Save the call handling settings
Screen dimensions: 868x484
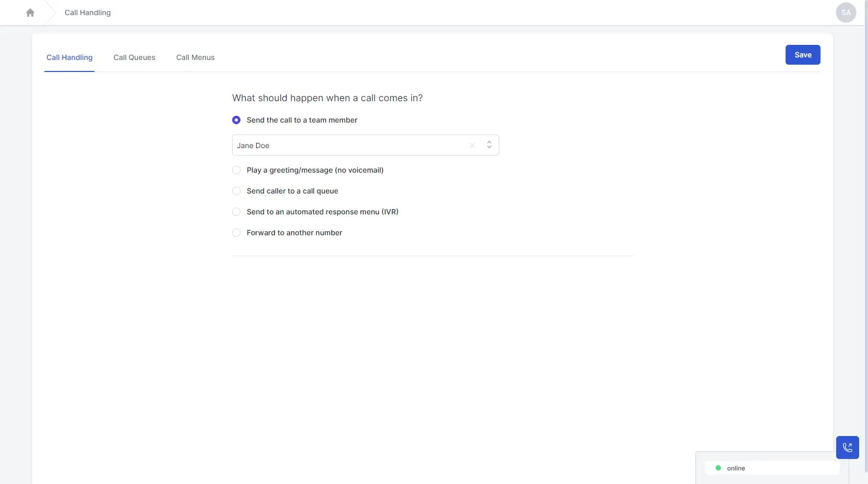[x=803, y=55]
